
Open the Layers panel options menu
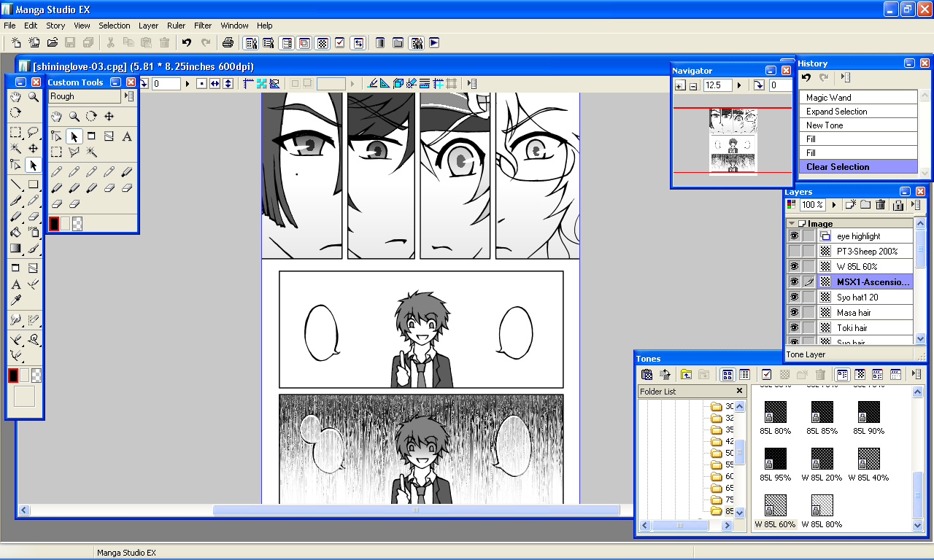pos(916,206)
